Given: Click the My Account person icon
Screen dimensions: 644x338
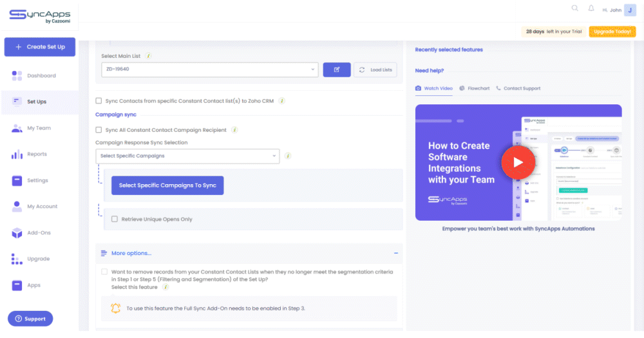Looking at the screenshot, I should (x=17, y=207).
